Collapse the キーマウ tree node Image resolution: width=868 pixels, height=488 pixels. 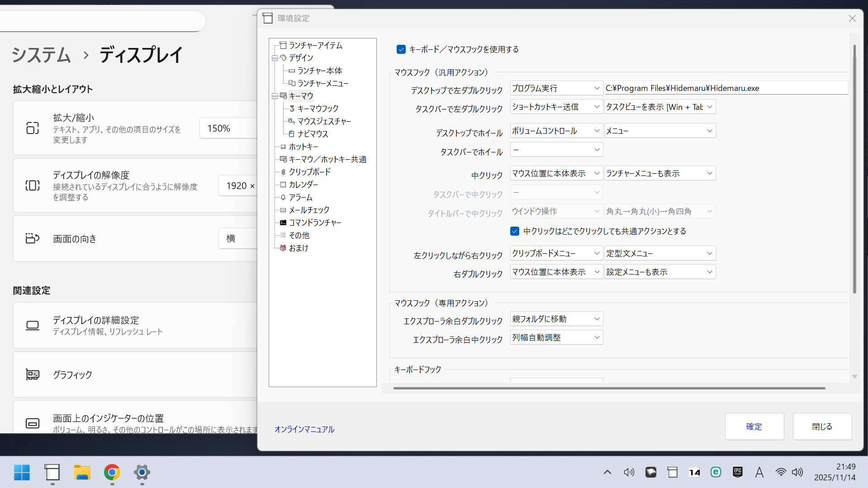(275, 96)
